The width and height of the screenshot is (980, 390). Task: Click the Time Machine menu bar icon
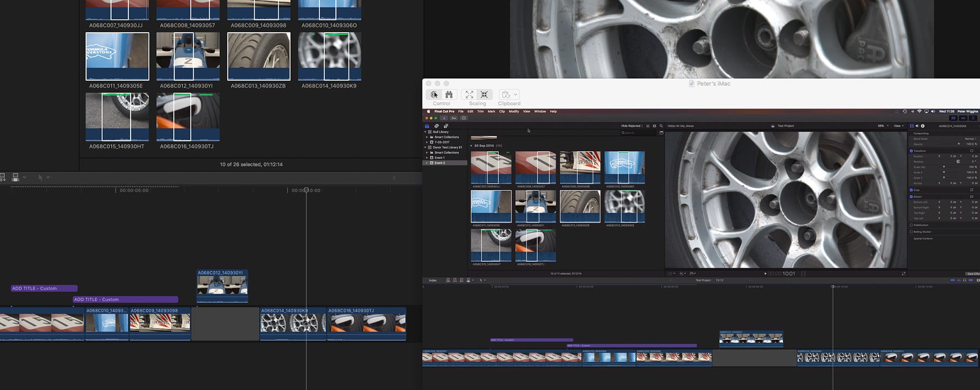905,112
